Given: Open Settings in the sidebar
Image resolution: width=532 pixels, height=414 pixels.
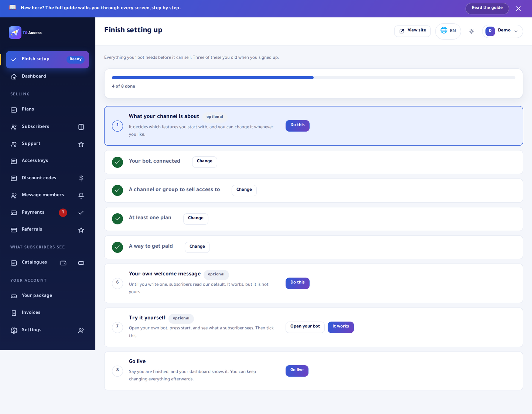Looking at the screenshot, I should [x=41, y=330].
